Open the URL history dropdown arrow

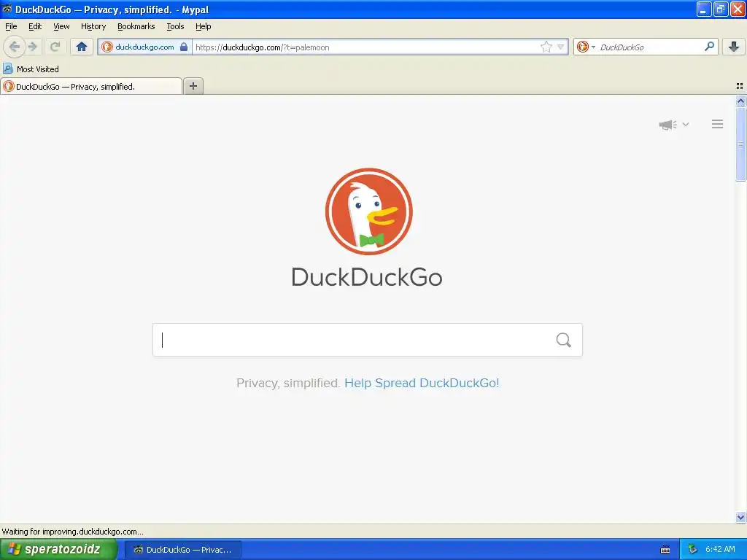561,47
